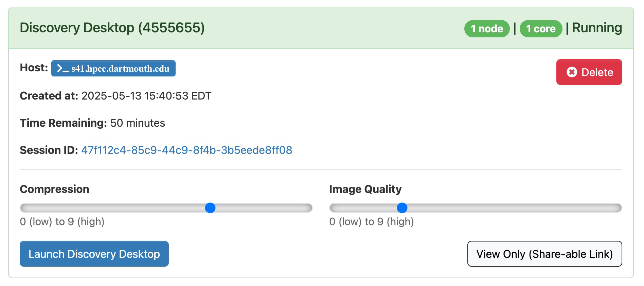
Task: Open View Only (Share-able Link)
Action: coord(544,254)
